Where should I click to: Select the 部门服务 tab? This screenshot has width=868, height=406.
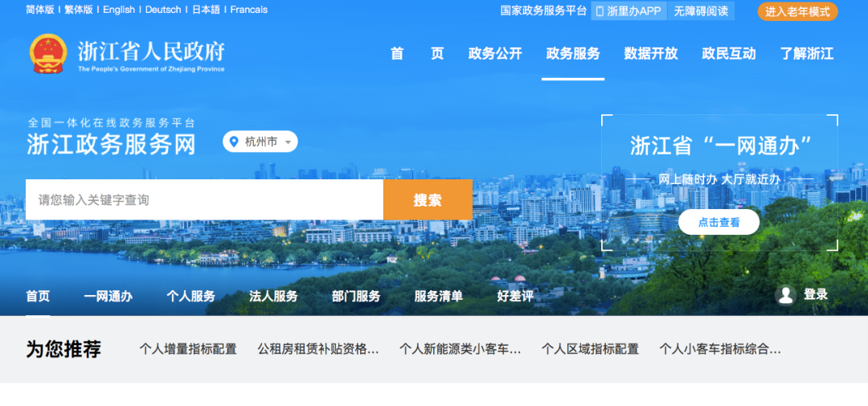tap(356, 297)
